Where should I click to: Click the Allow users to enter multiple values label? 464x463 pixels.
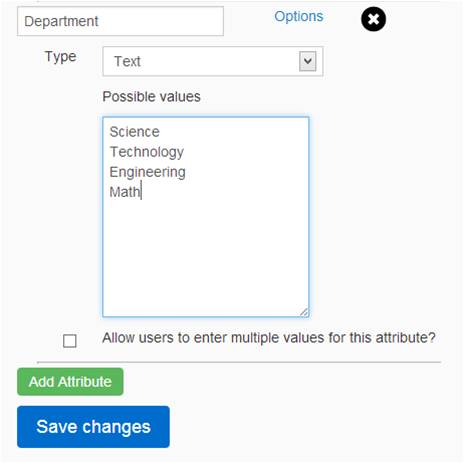[269, 338]
